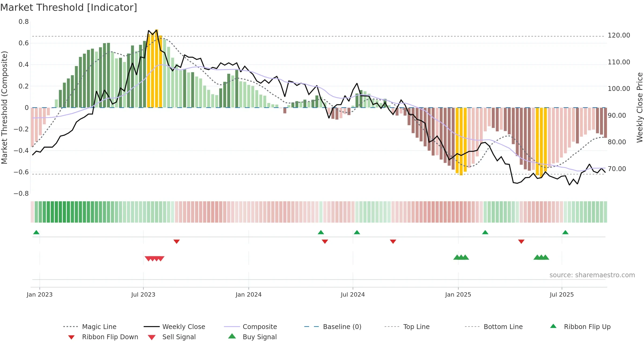This screenshot has width=644, height=362.
Task: Click the Jan 2024 x-axis label
Action: pos(248,294)
